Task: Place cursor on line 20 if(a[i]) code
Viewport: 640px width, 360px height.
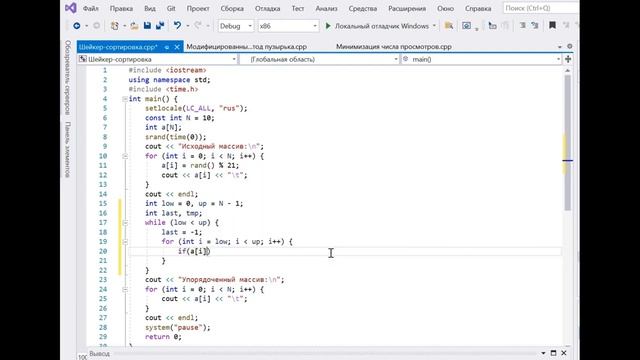Action: 194,251
